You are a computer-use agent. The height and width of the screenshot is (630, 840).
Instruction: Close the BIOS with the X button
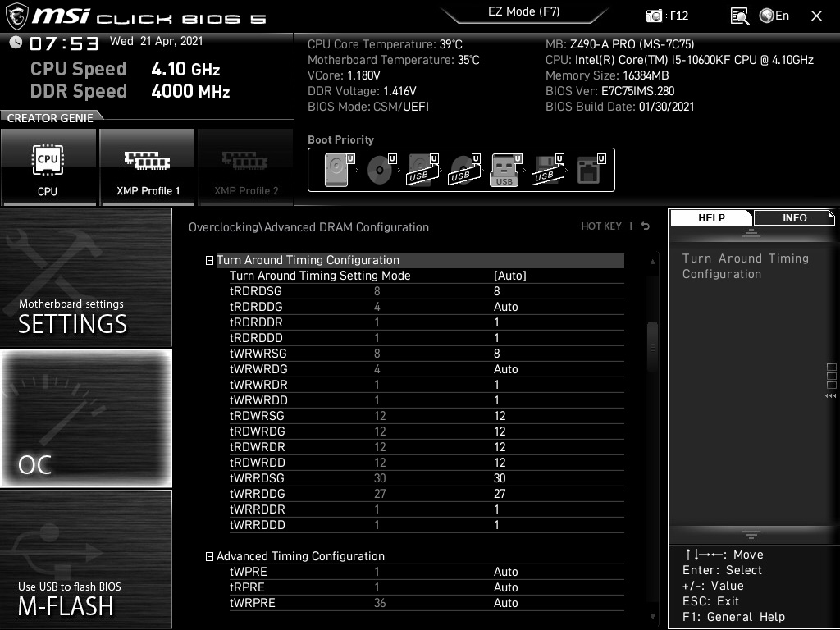pyautogui.click(x=816, y=16)
